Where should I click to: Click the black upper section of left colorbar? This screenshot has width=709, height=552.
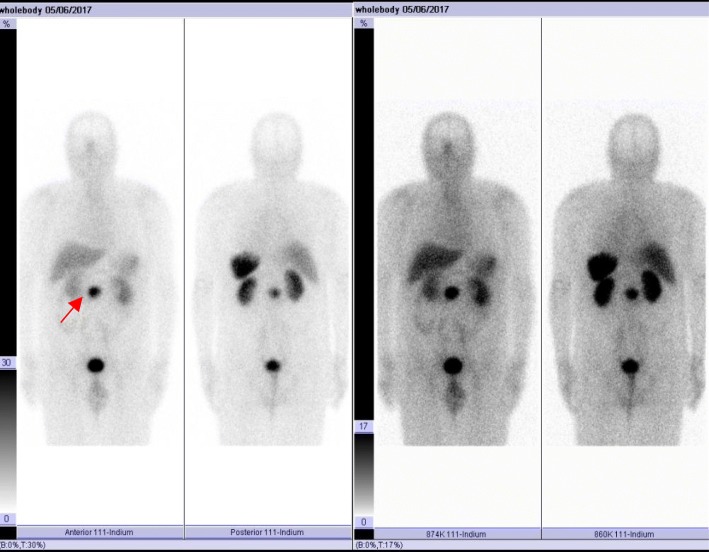[x=8, y=190]
